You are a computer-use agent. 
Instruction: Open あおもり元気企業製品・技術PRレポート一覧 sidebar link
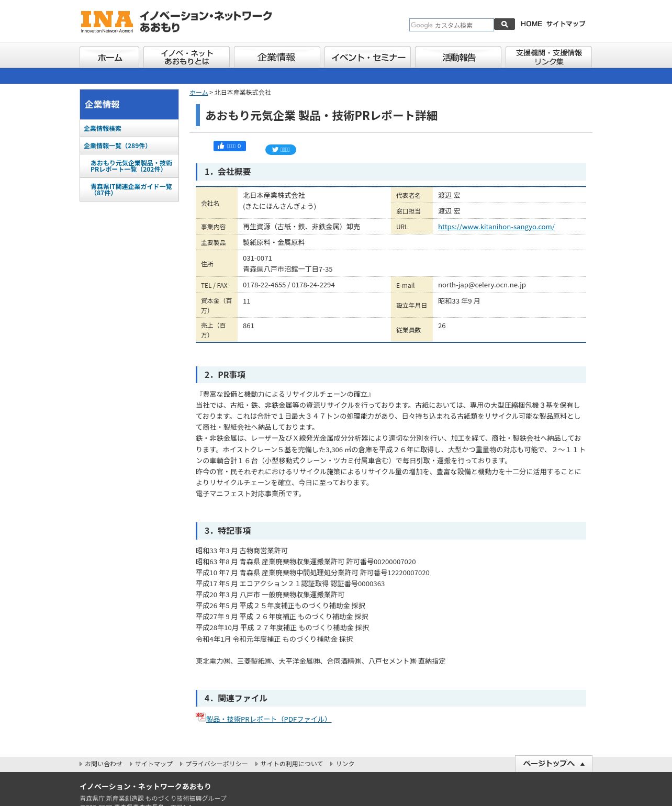click(129, 166)
